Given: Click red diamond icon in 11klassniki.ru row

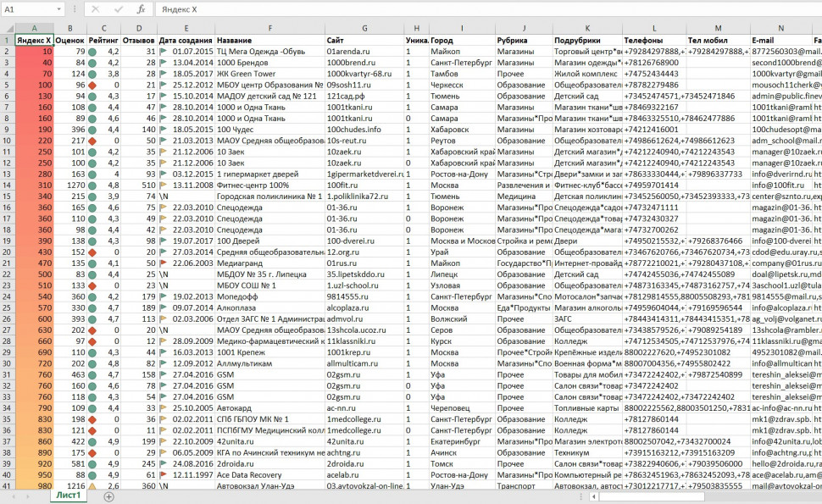Looking at the screenshot, I should 92,341.
